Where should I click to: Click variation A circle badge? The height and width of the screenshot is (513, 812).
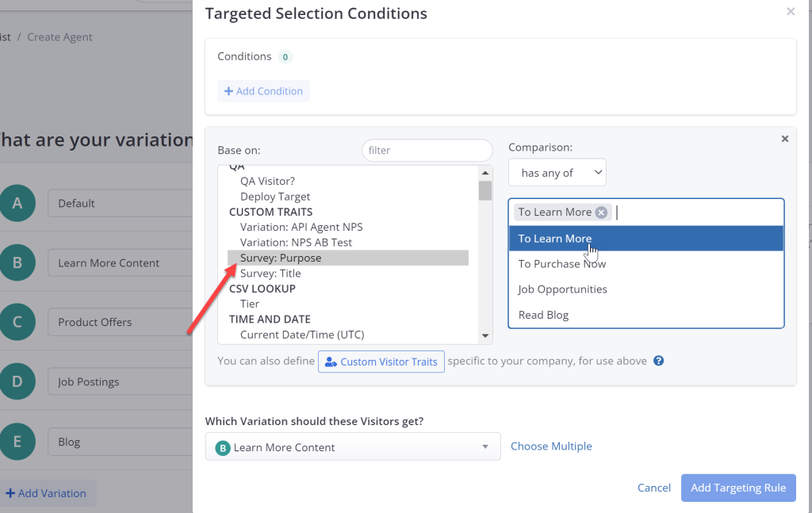17,204
